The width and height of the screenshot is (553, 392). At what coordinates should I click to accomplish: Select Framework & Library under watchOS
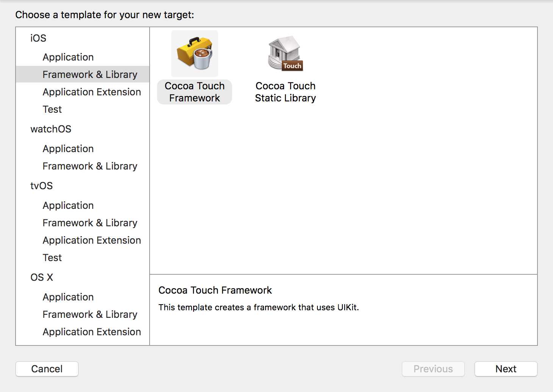pos(90,166)
